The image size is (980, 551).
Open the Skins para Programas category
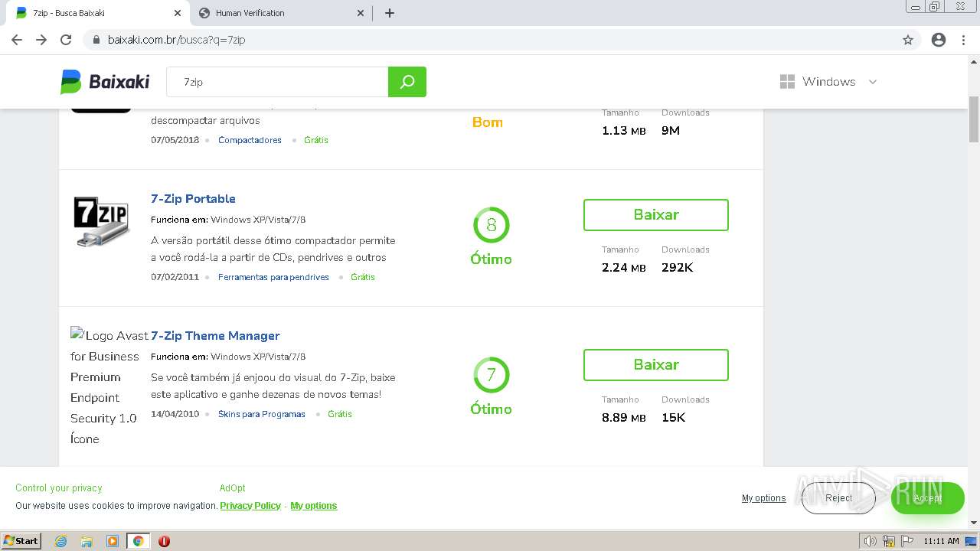(262, 414)
